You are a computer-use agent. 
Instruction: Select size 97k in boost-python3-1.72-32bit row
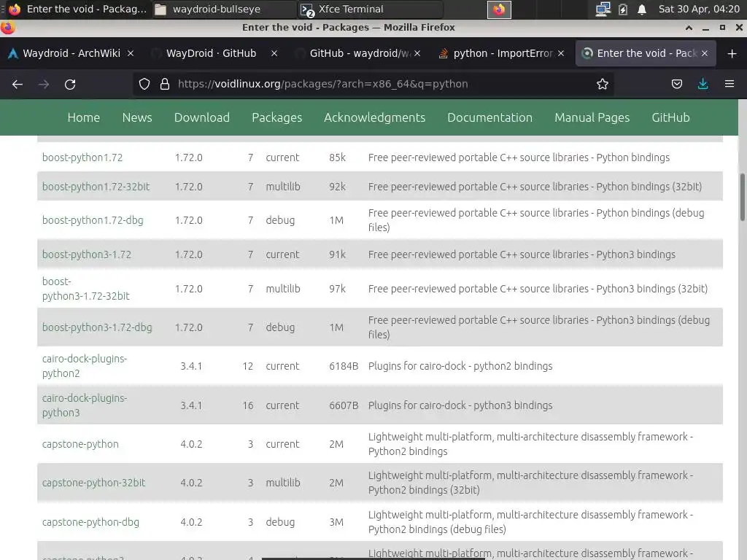[x=337, y=289]
